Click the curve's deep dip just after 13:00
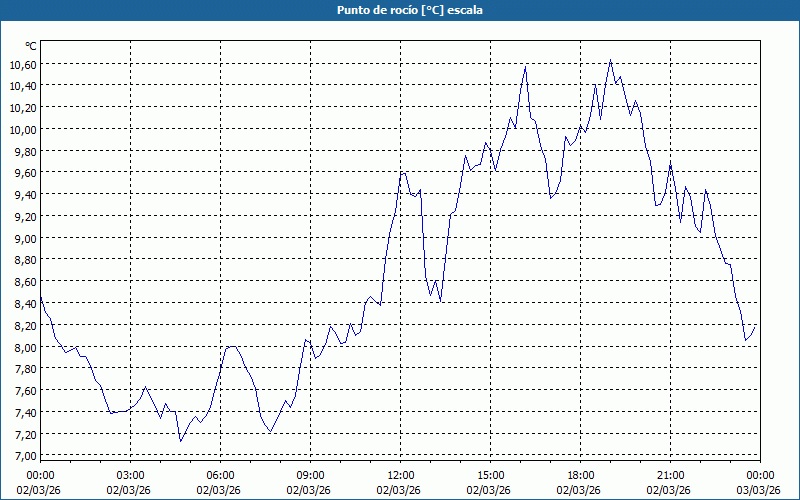Screen dimensions: 800x500 [431, 296]
